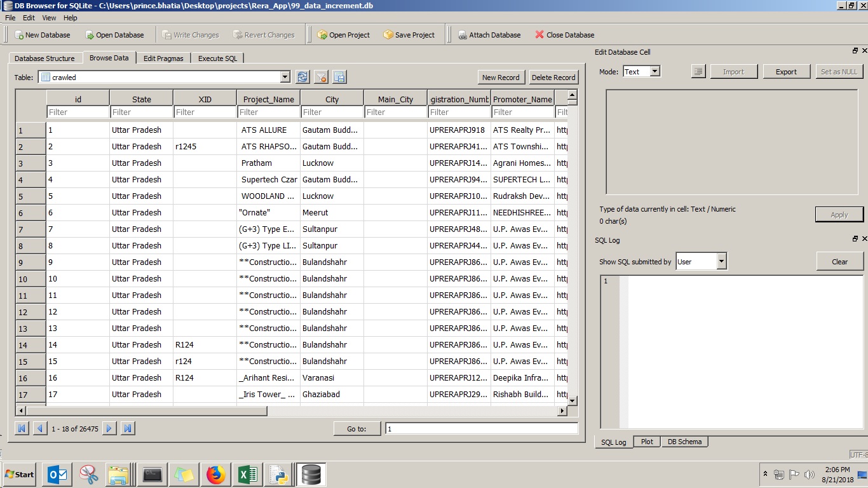
Task: Open Firefox from the taskbar
Action: [216, 474]
